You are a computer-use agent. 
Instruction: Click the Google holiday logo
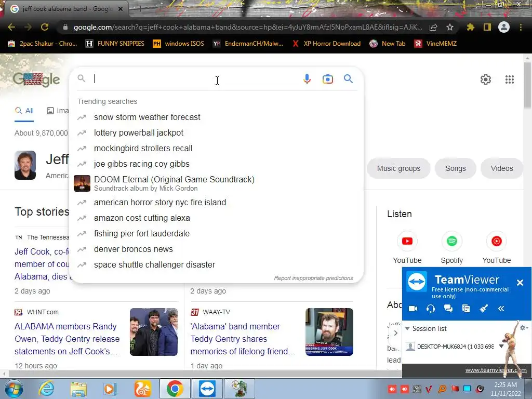point(36,80)
